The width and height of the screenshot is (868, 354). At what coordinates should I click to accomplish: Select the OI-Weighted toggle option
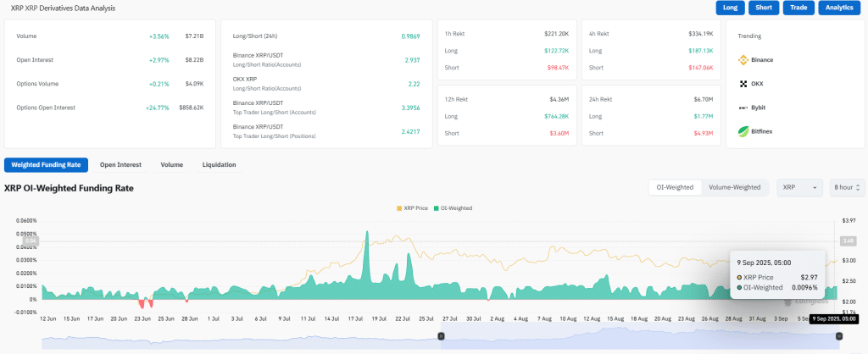(676, 187)
